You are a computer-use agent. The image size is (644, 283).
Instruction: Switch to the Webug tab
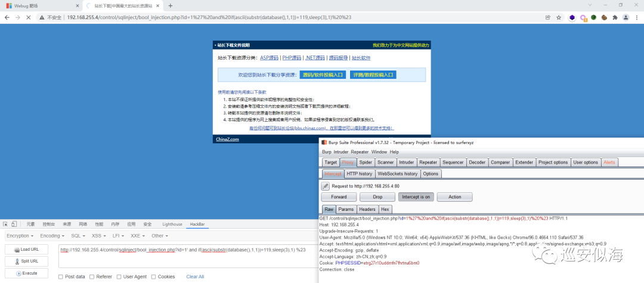pos(41,6)
